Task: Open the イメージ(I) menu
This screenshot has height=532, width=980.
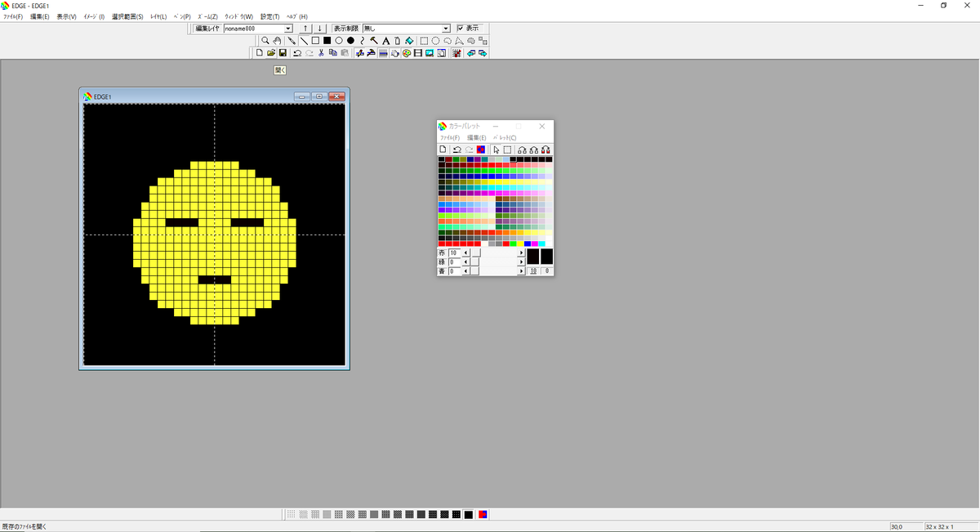Action: click(x=94, y=16)
